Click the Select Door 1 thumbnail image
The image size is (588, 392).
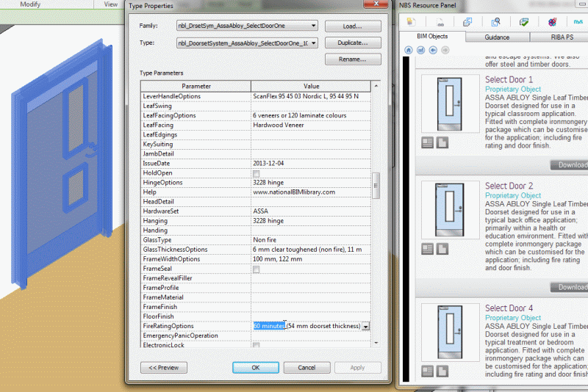pyautogui.click(x=451, y=104)
